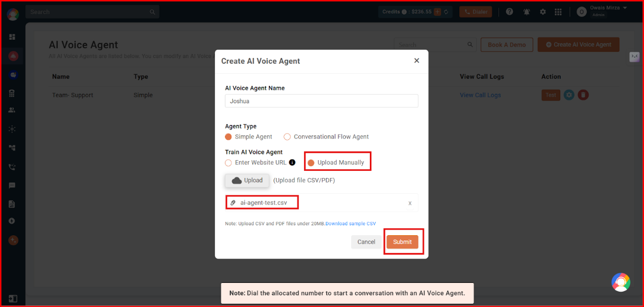Click the Upload button with cloud icon
The width and height of the screenshot is (644, 307).
pos(247,180)
